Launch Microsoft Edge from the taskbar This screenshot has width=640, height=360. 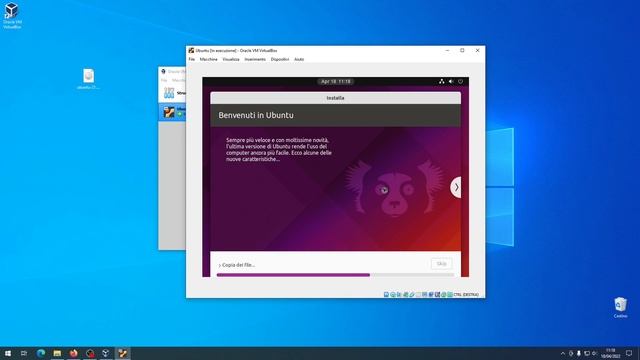click(41, 353)
